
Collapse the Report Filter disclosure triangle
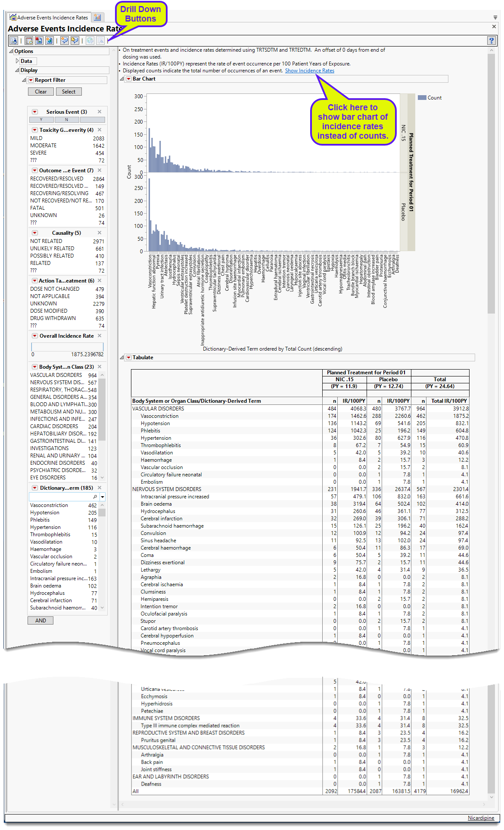click(x=24, y=80)
